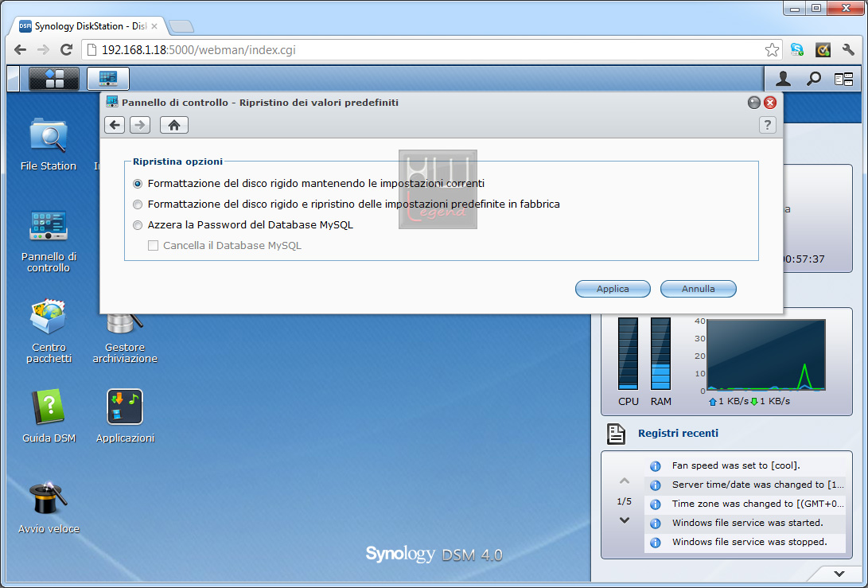Open File Station desktop icon
The width and height of the screenshot is (868, 588).
49,144
